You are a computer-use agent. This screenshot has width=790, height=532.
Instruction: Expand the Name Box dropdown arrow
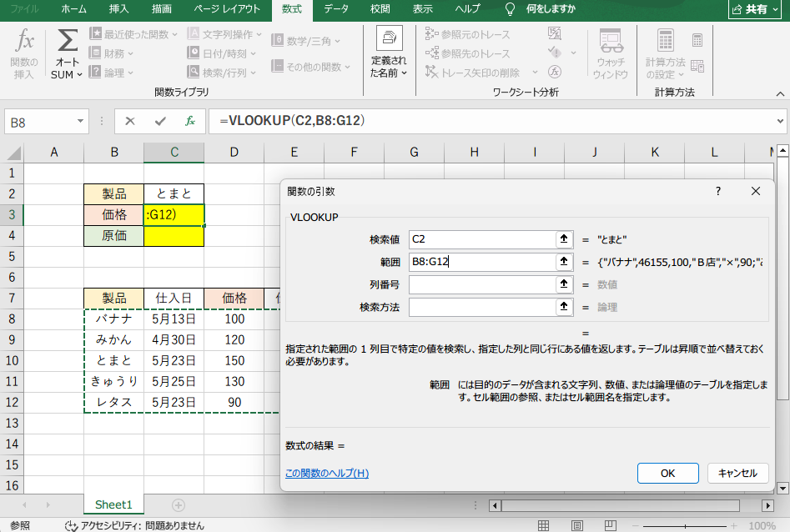81,122
